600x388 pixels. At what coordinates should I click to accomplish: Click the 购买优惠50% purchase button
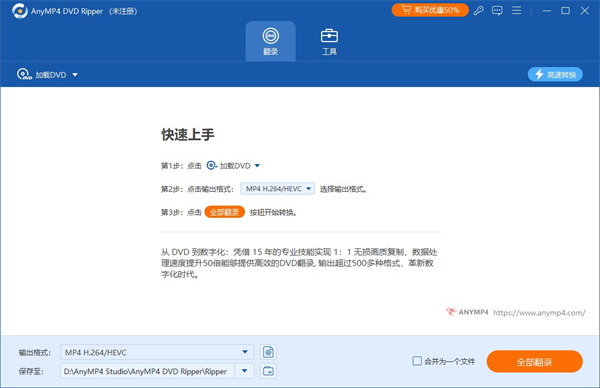coord(430,10)
